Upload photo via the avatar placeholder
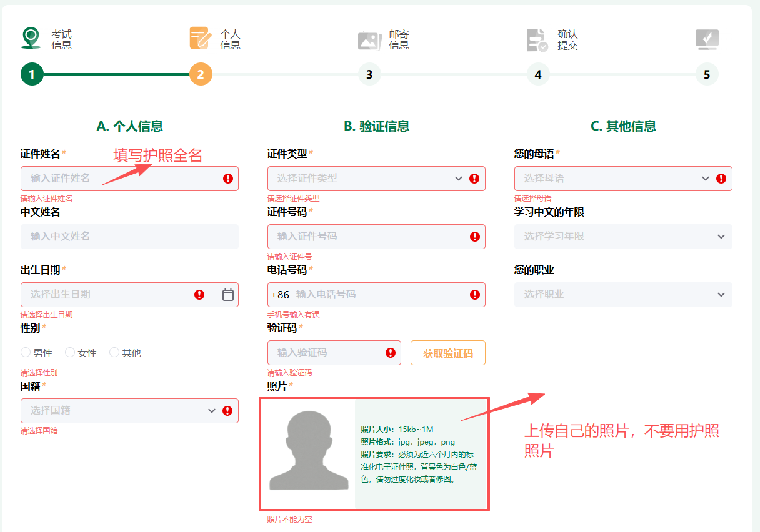The height and width of the screenshot is (532, 760). (308, 453)
